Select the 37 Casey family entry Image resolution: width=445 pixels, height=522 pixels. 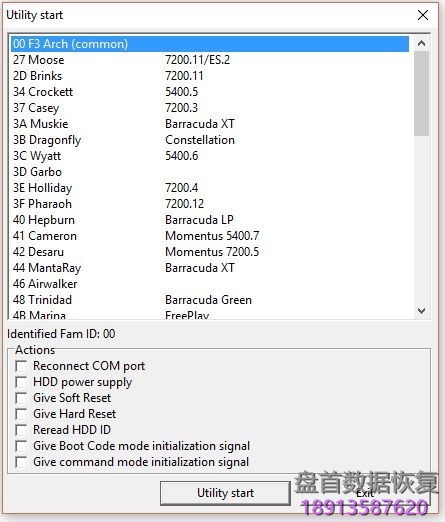[x=210, y=108]
